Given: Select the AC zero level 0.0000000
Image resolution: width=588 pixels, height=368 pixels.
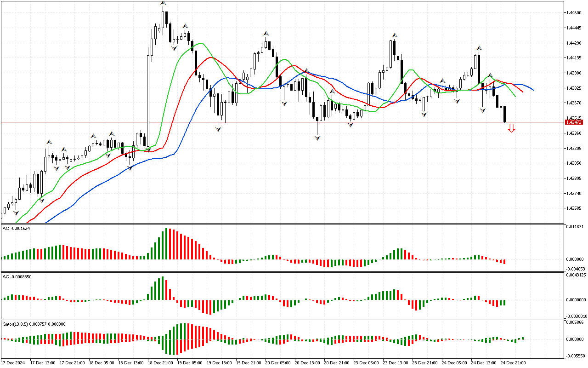Looking at the screenshot, I should [x=576, y=300].
